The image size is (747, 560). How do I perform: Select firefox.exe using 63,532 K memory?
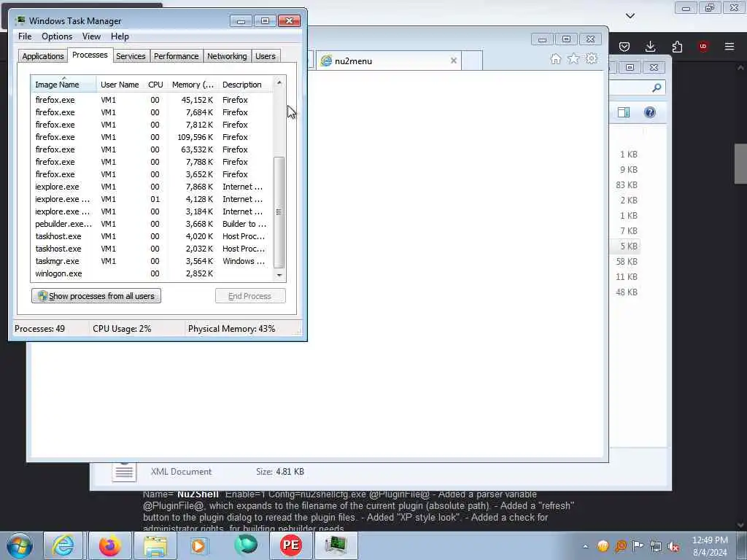(152, 149)
